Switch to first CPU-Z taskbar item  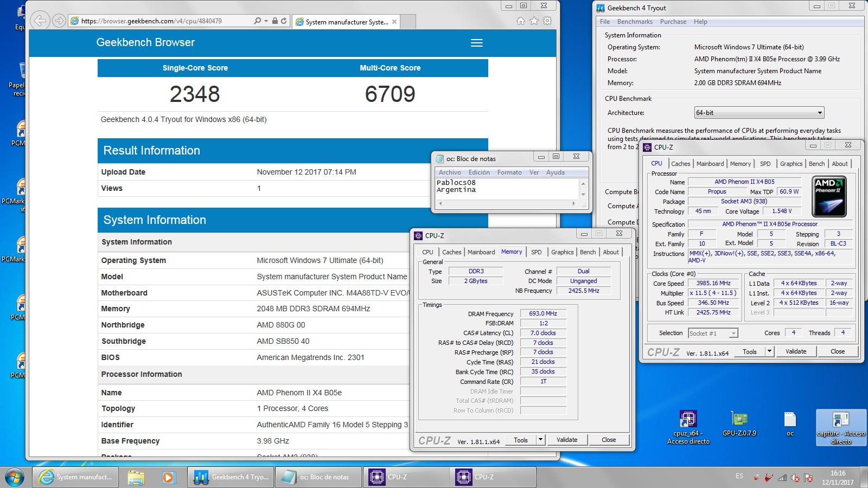pos(405,477)
